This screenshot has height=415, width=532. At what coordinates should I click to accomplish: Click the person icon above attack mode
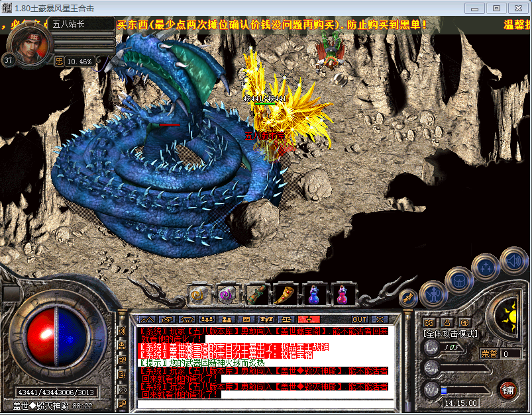pos(447,323)
